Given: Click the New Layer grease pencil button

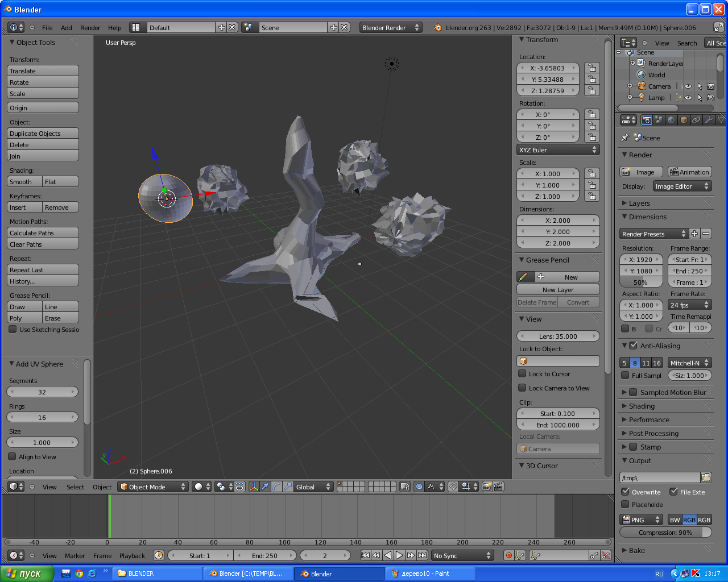Looking at the screenshot, I should (x=558, y=289).
